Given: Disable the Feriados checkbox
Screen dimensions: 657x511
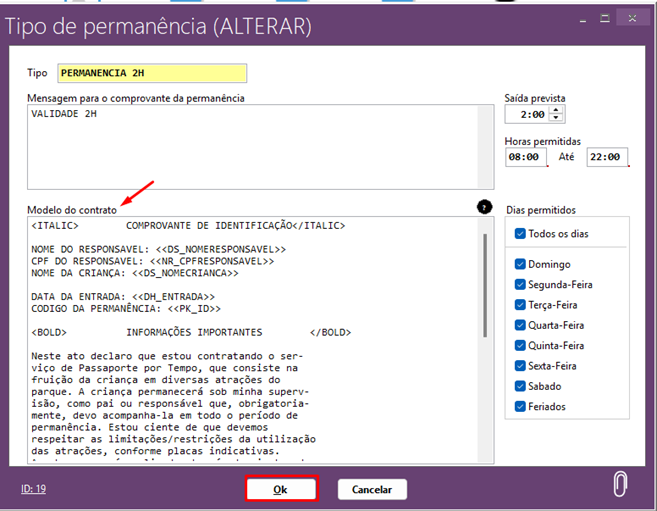Looking at the screenshot, I should click(x=520, y=406).
